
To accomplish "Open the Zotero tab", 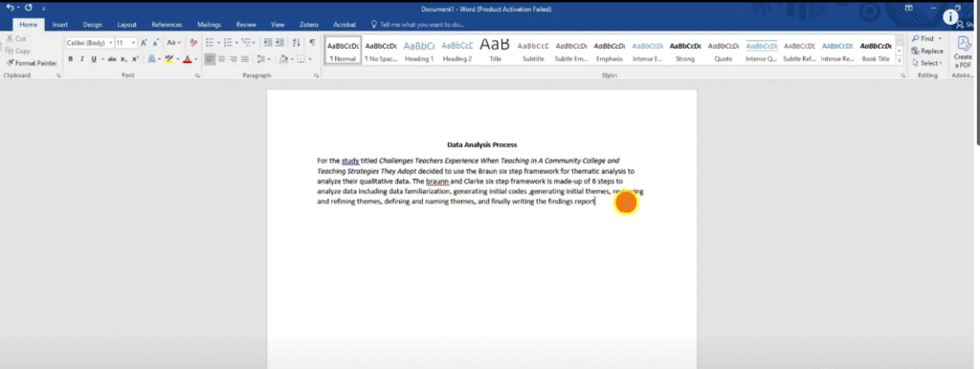I will pos(309,24).
